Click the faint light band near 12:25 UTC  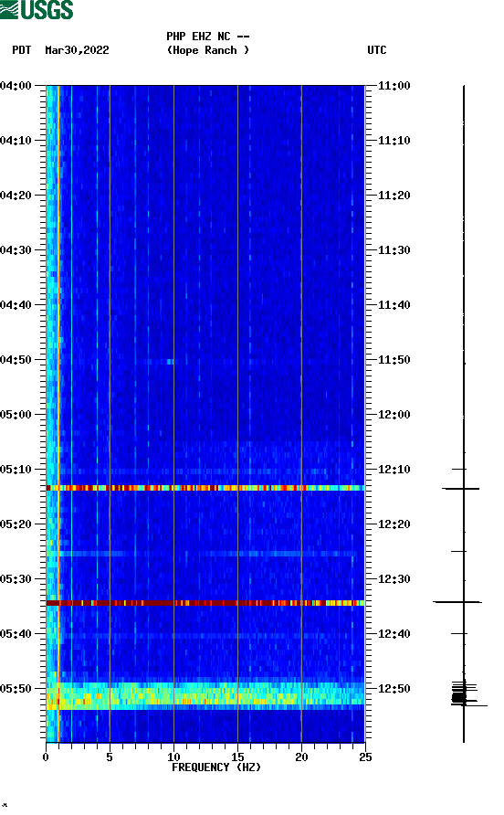(x=205, y=554)
